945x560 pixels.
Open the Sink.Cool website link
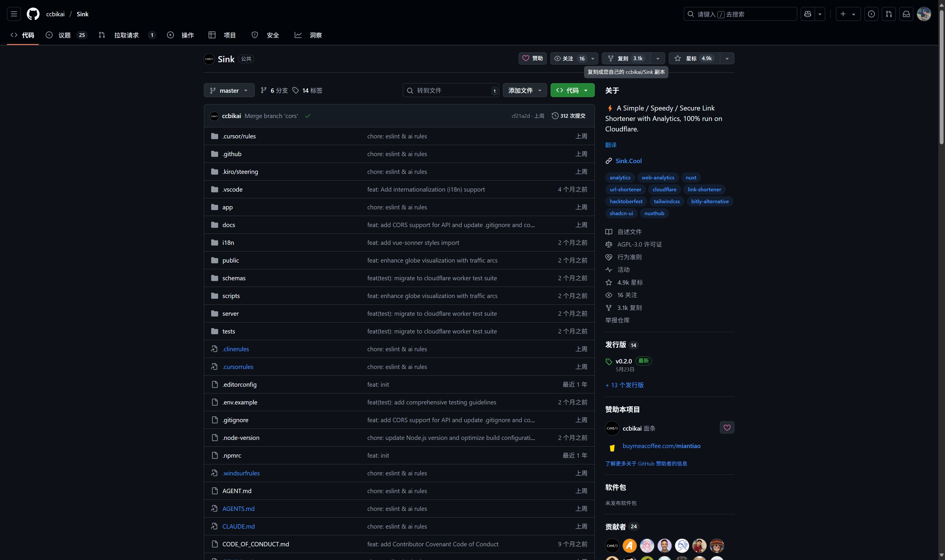click(628, 161)
